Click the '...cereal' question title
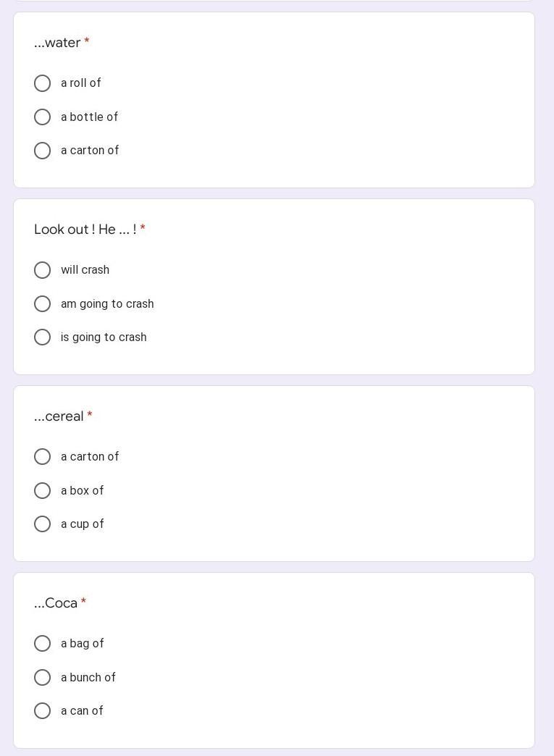The image size is (554, 756). tap(59, 416)
